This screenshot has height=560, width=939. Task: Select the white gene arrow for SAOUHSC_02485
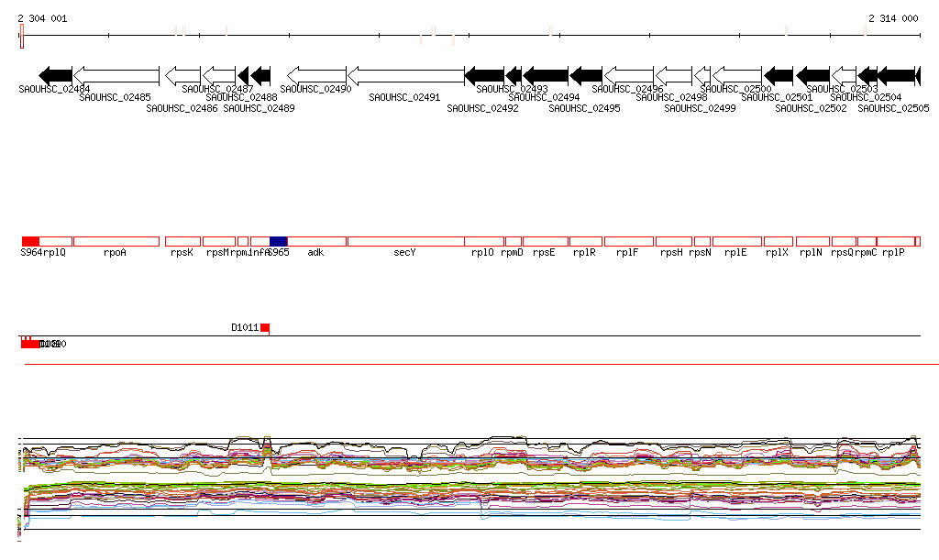coord(116,76)
